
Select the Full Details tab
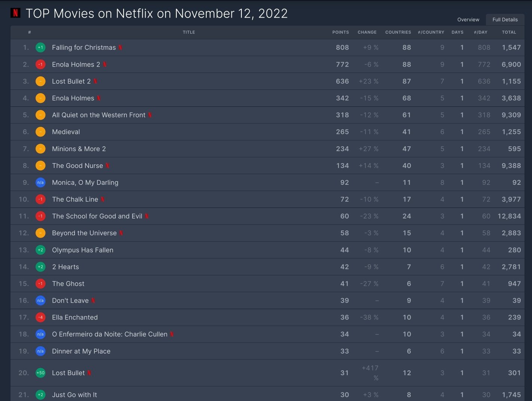(x=505, y=19)
